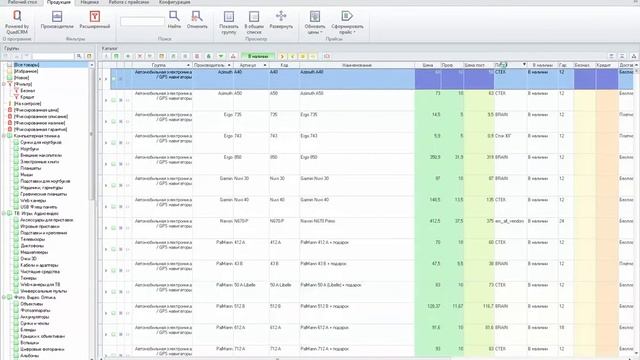Select [Фиксированное описание] in the tree
Screen dimensions: 640x360
tap(41, 116)
